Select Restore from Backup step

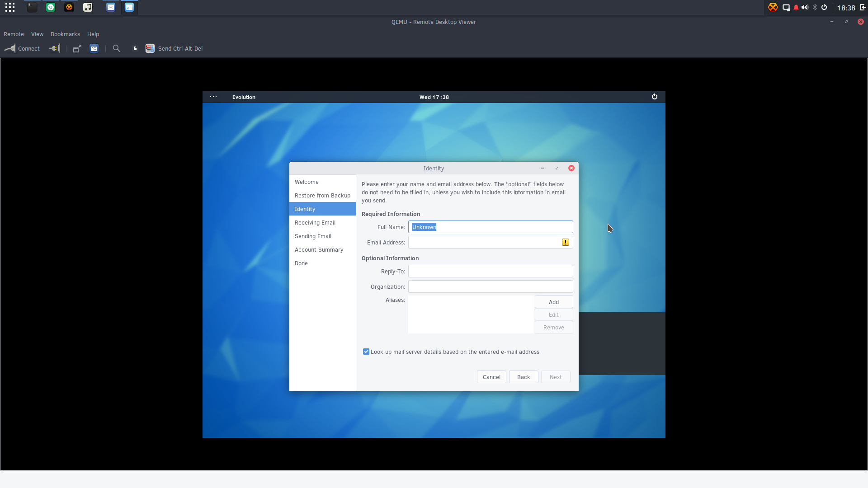click(322, 195)
